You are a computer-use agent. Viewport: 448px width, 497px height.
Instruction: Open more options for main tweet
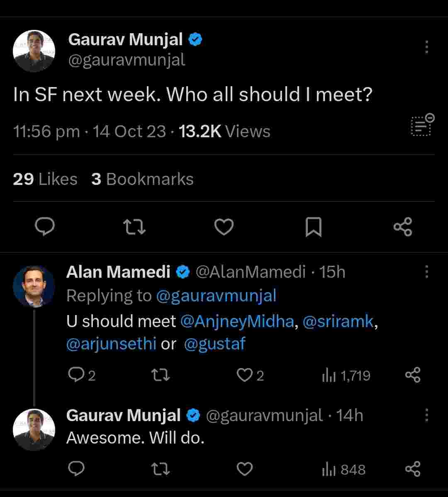tap(426, 47)
